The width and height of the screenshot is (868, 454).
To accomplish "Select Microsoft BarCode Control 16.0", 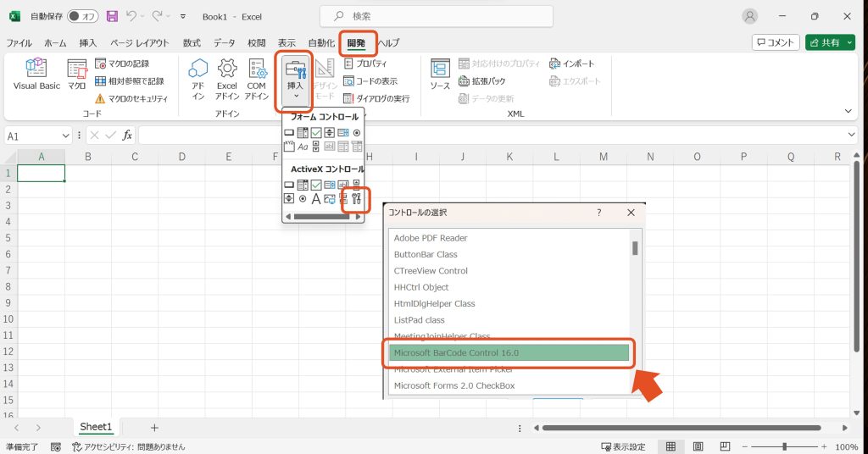I will pos(509,353).
